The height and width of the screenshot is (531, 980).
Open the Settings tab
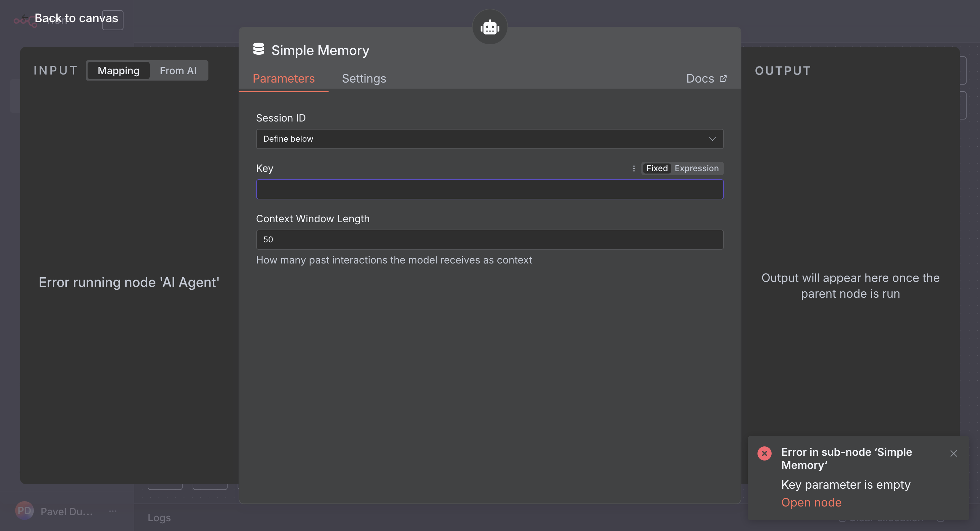pos(364,79)
